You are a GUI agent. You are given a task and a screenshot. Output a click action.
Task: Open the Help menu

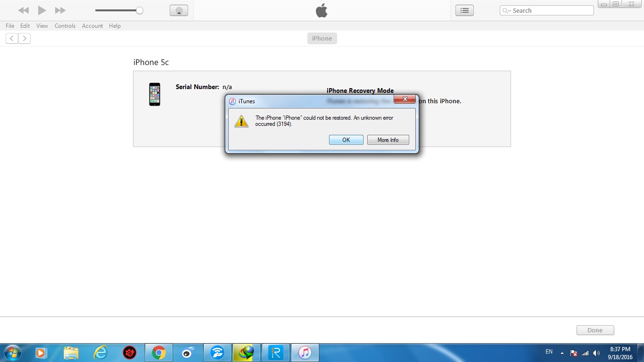tap(115, 26)
